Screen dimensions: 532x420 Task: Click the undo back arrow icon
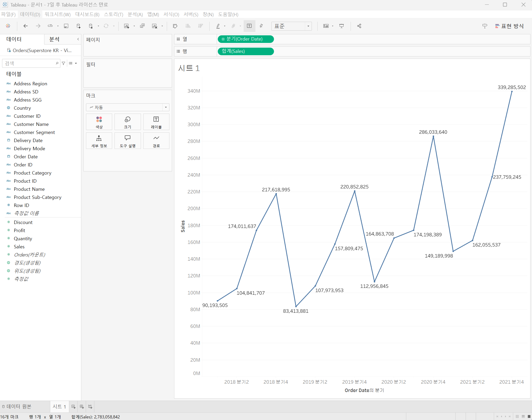[x=25, y=26]
